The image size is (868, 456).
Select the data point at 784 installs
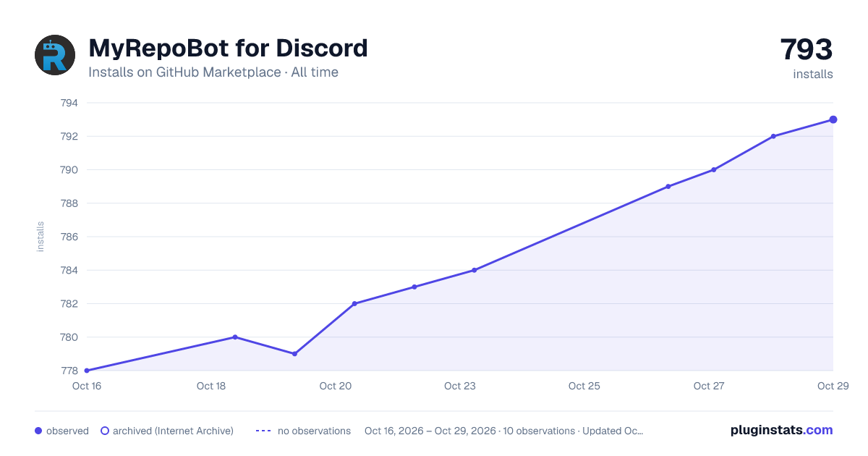[474, 270]
